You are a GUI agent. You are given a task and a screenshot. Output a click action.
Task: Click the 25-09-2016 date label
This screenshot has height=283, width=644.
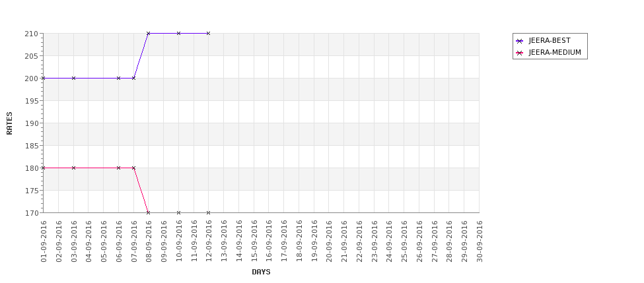404,241
